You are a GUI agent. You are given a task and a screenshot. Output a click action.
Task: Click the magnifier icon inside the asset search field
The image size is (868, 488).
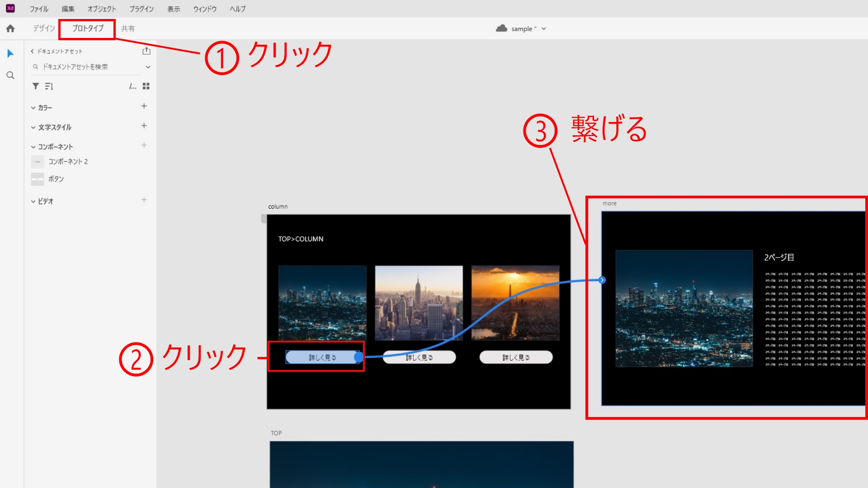pyautogui.click(x=35, y=66)
